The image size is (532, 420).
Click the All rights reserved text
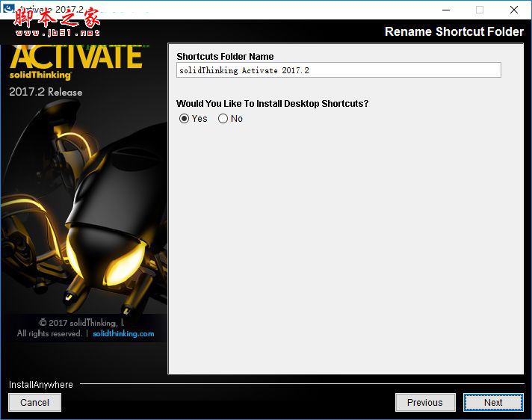point(49,333)
